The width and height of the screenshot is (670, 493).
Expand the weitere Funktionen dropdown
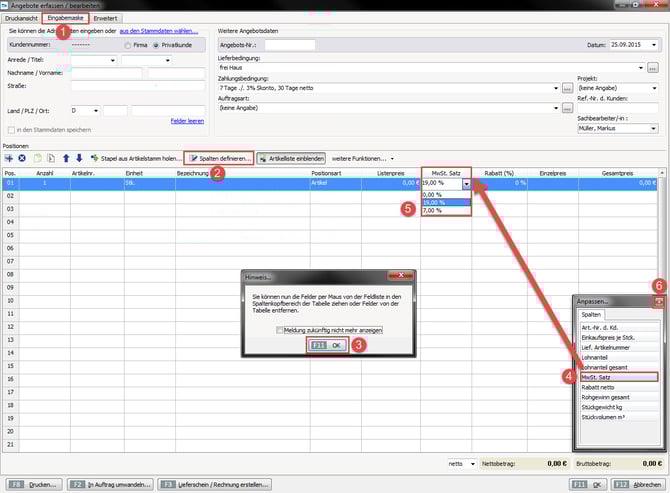(362, 158)
